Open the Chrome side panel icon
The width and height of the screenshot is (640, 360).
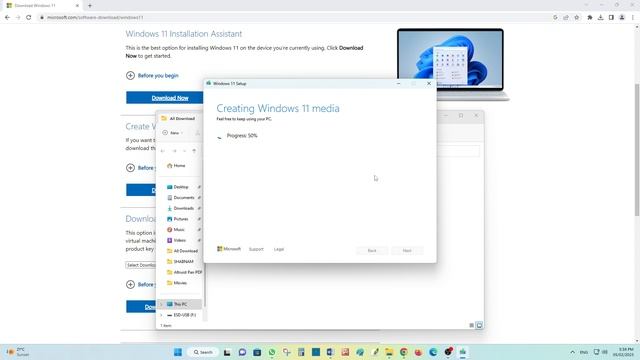pos(611,18)
